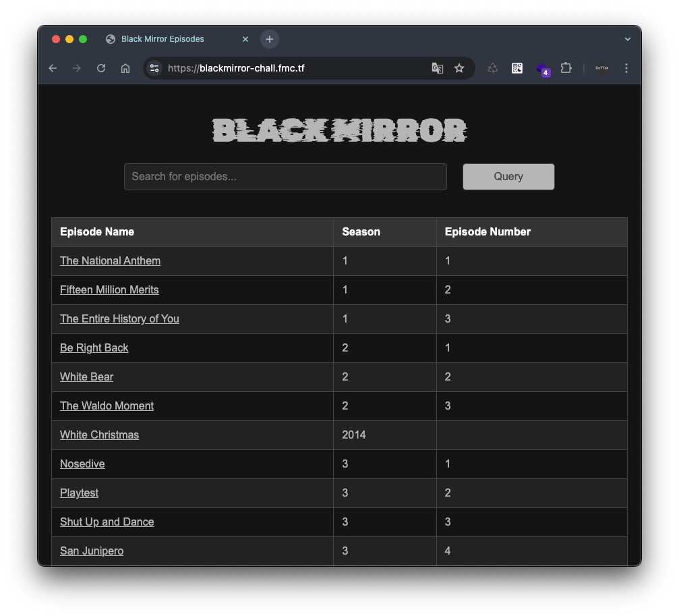Open The National Anthem episode link
The width and height of the screenshot is (679, 616).
click(110, 261)
